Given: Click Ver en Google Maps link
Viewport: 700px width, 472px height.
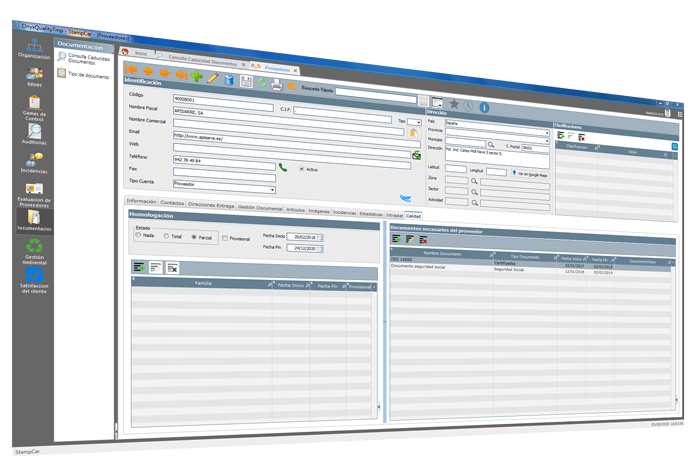Looking at the screenshot, I should [x=534, y=174].
